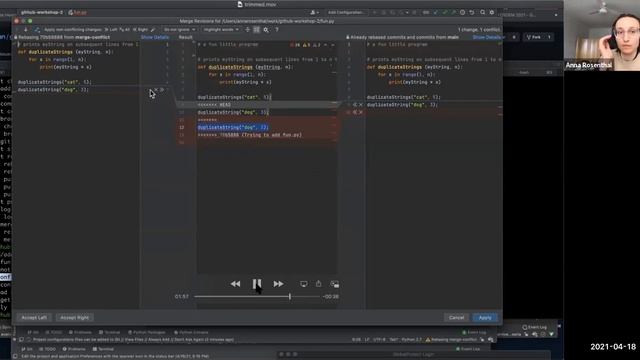
Task: Select the github-workshop-2 project tab
Action: [42, 13]
